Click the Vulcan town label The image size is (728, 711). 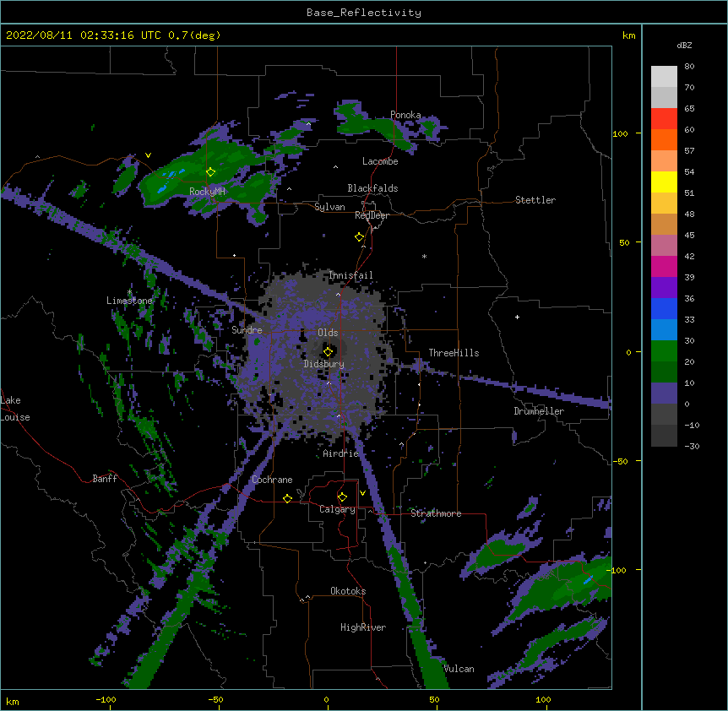pyautogui.click(x=459, y=669)
